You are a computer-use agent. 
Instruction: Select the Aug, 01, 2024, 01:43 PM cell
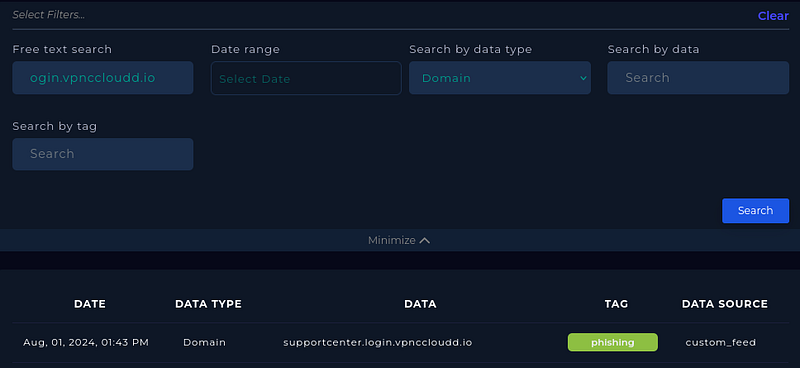coord(86,342)
